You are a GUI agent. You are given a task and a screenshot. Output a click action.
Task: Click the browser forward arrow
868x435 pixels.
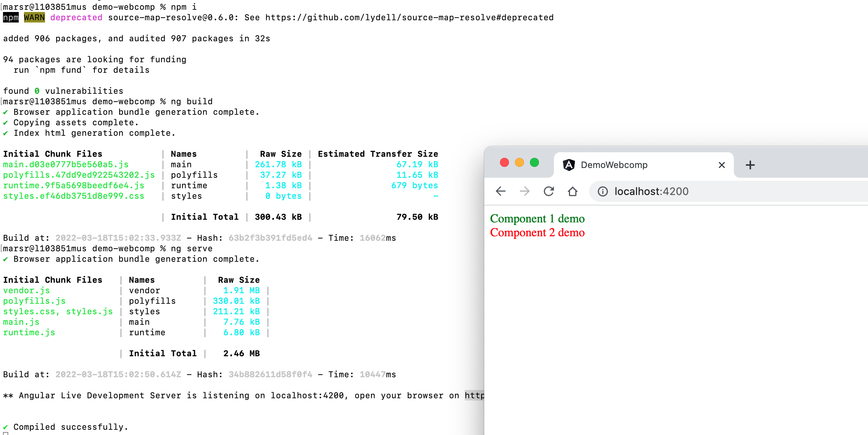[x=524, y=191]
